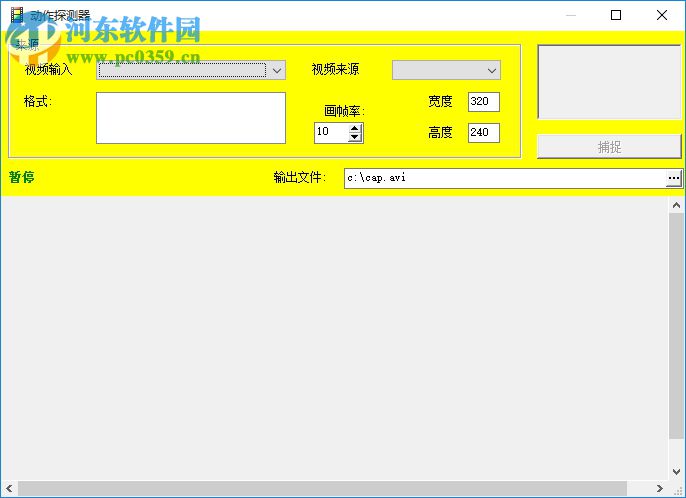Image resolution: width=686 pixels, height=498 pixels.
Task: Click the horizontal scrollbar thumb
Action: [x=322, y=488]
